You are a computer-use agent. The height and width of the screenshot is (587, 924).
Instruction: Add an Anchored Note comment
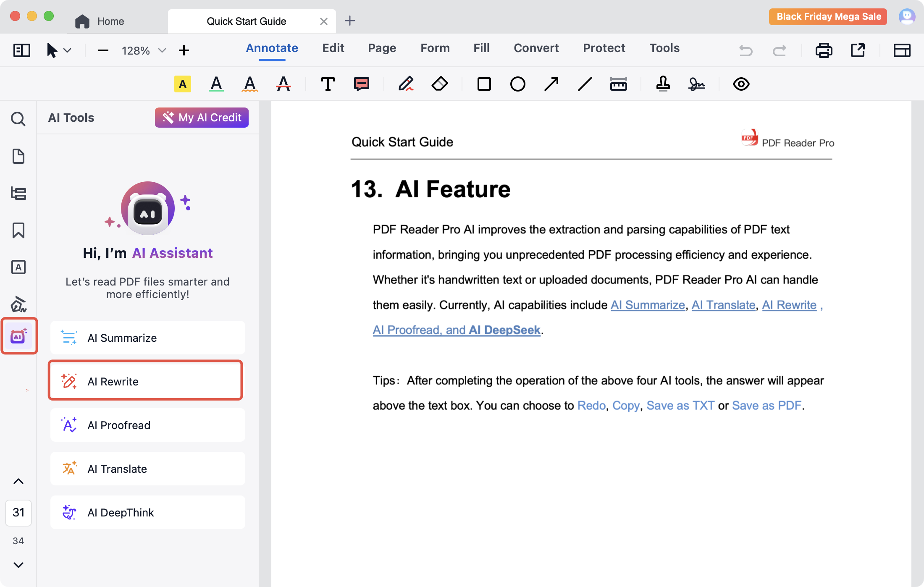pyautogui.click(x=361, y=84)
